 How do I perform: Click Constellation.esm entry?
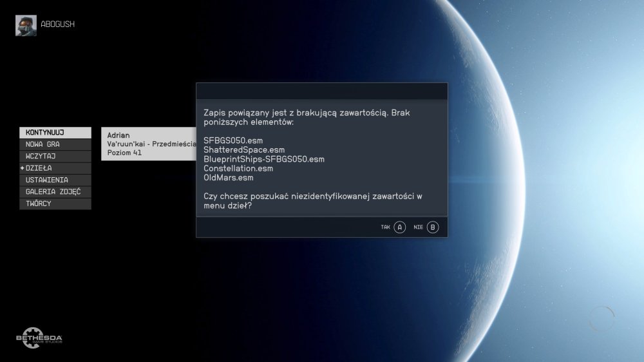238,169
